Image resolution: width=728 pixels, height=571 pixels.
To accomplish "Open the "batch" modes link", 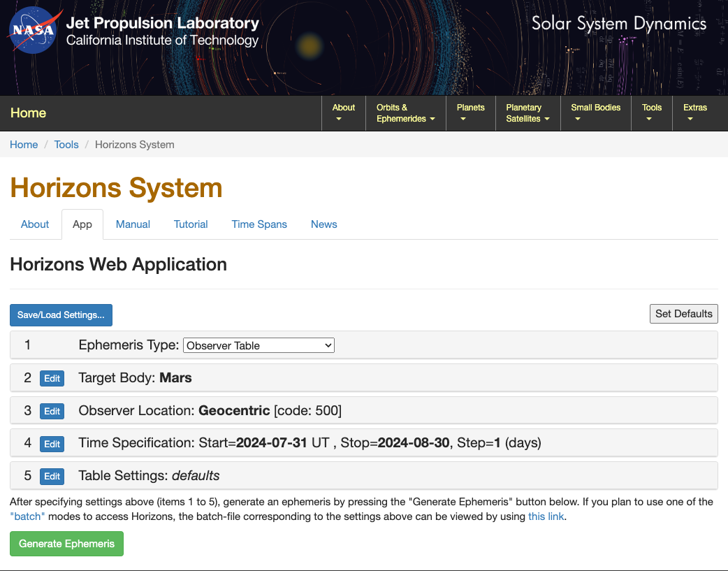I will coord(27,516).
